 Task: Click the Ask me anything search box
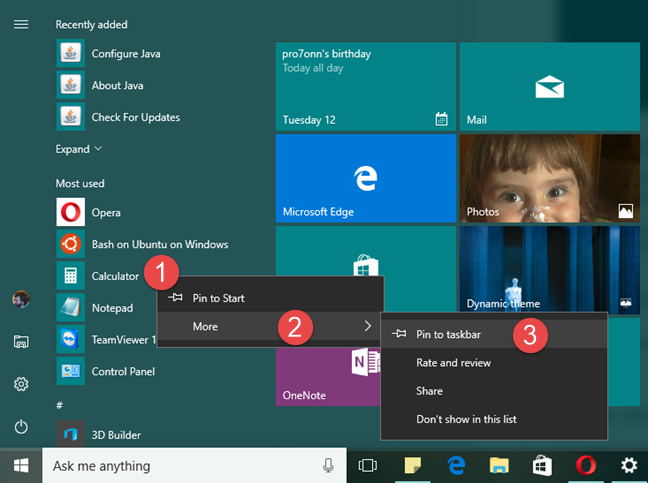(x=194, y=466)
